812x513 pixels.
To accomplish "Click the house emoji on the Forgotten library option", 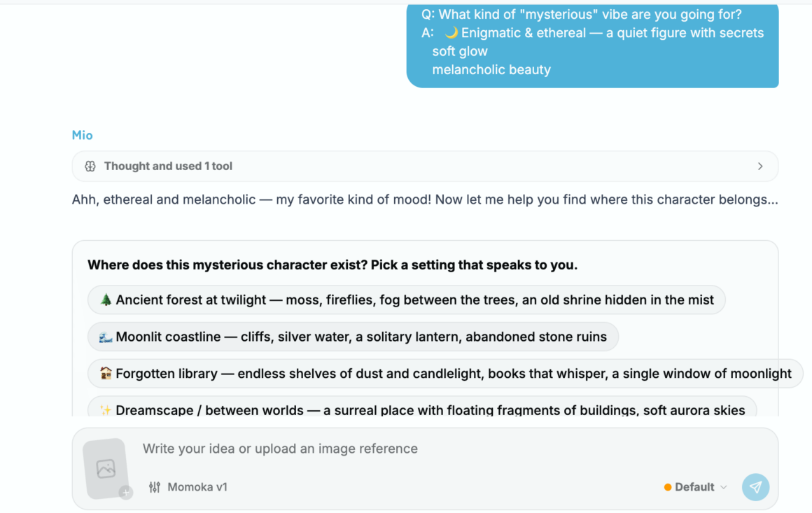I will (106, 373).
